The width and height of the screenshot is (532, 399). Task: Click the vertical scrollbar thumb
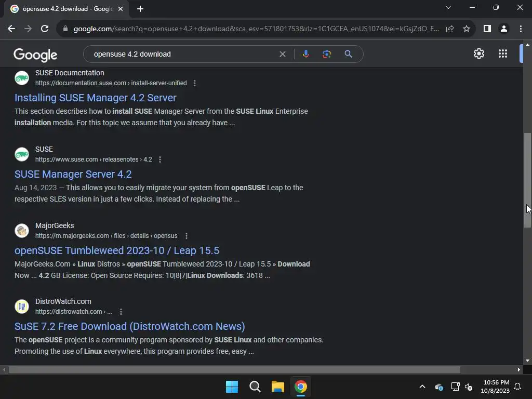(x=527, y=180)
